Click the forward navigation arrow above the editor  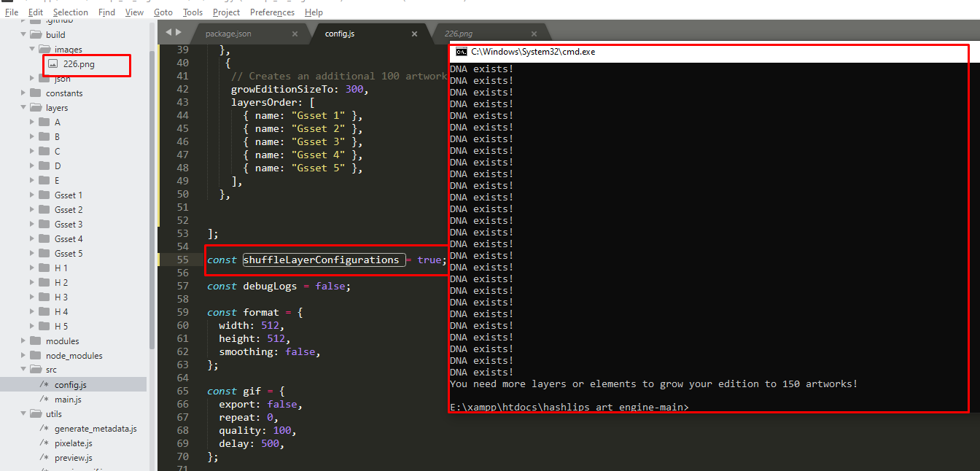178,32
